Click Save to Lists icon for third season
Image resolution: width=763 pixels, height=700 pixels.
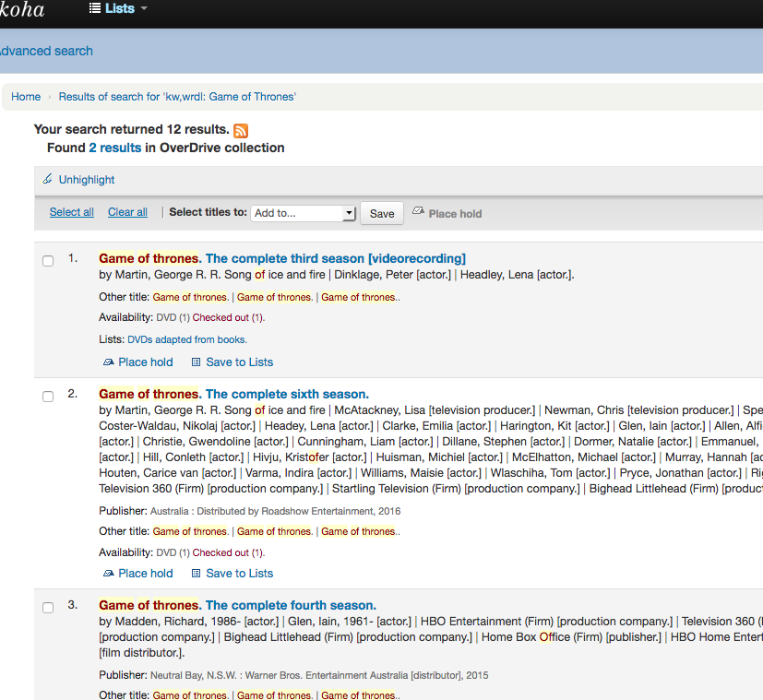[196, 362]
